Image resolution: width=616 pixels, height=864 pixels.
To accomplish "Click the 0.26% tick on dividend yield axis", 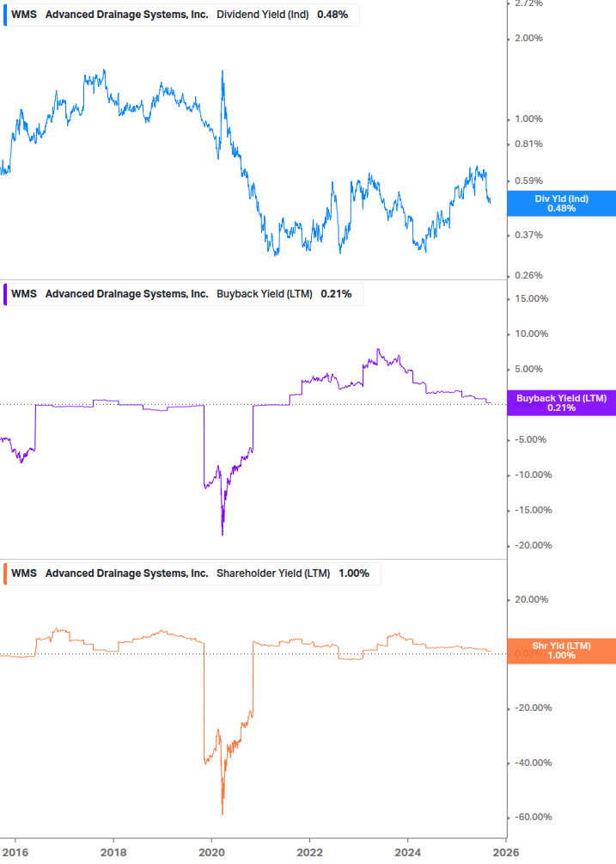I will (x=528, y=275).
